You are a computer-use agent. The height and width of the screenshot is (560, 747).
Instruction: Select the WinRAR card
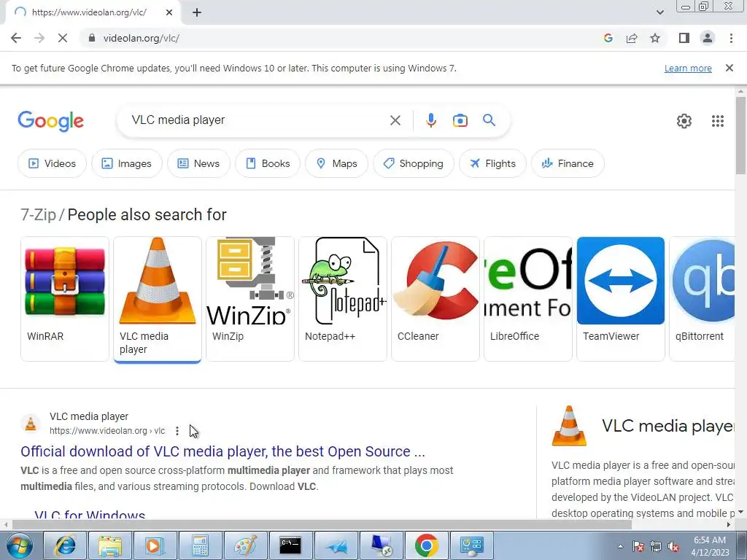tap(65, 299)
